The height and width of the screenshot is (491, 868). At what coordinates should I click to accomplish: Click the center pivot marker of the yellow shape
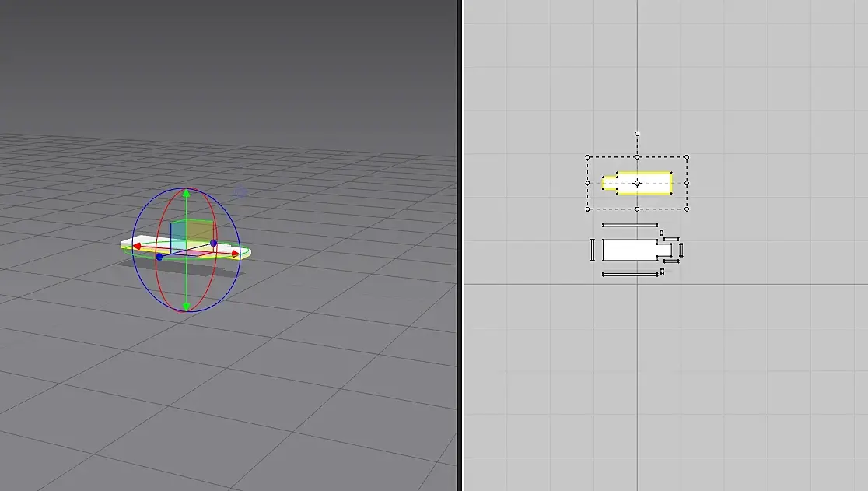point(637,183)
